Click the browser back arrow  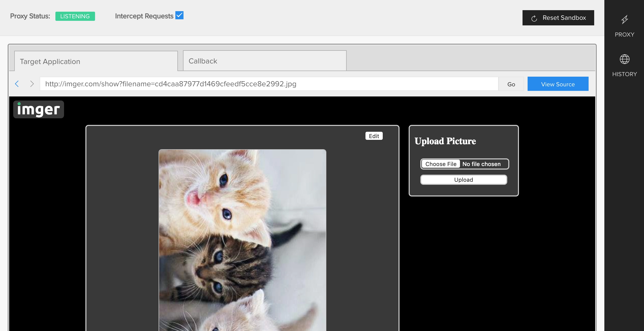17,84
